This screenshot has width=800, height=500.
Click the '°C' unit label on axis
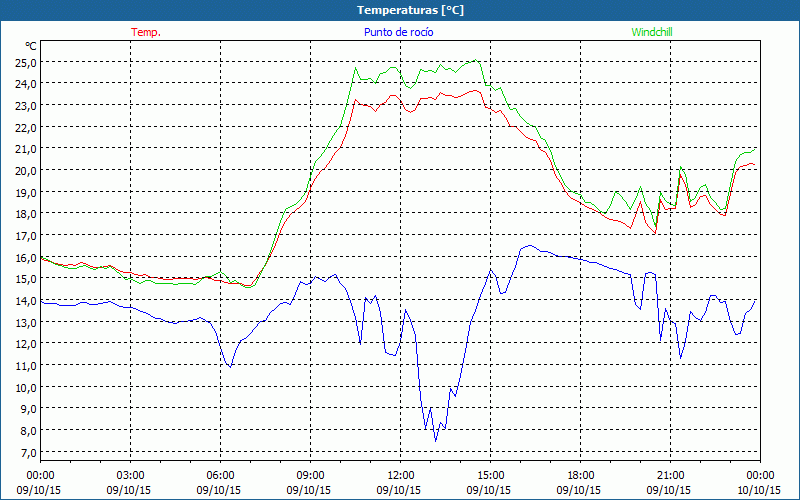31,46
